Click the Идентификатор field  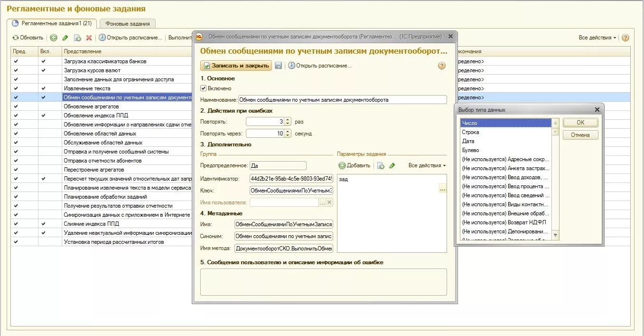[x=291, y=179]
